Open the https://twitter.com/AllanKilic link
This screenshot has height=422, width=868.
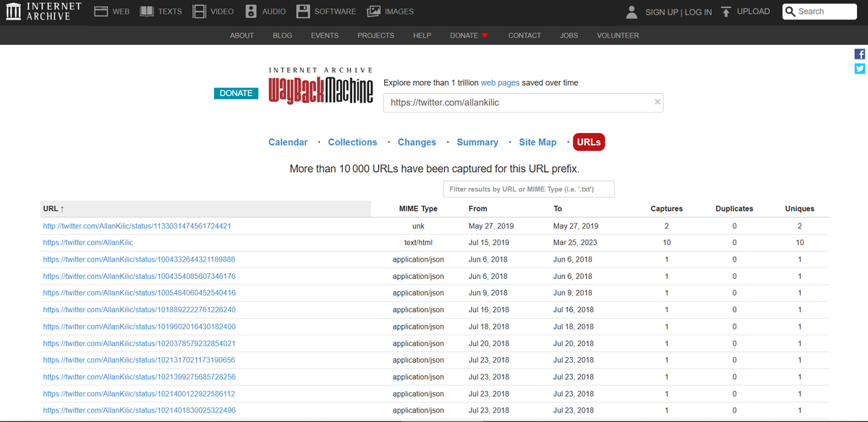[x=88, y=243]
